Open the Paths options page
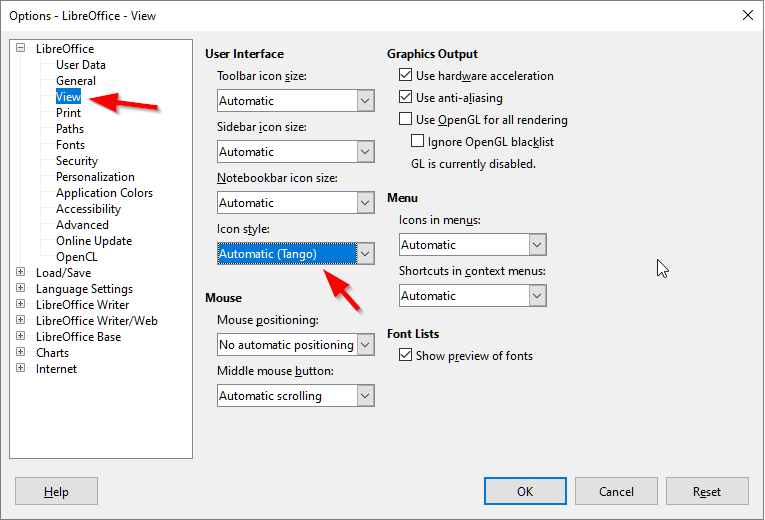This screenshot has height=520, width=765. pos(70,129)
